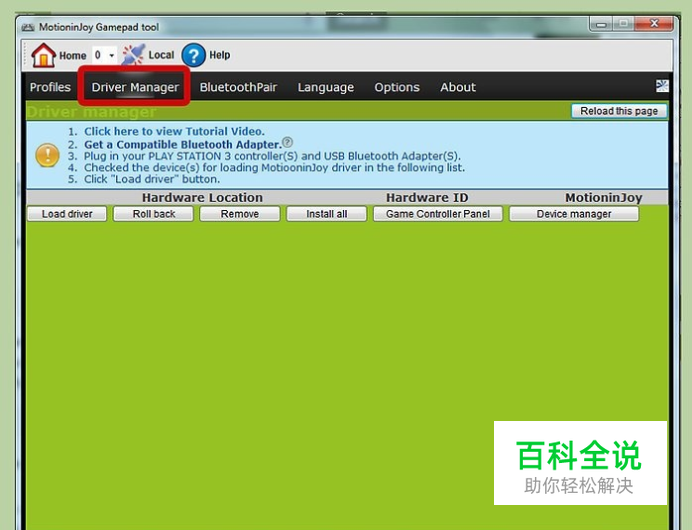Click the MotioninJoy title bar gamepad icon
The height and width of the screenshot is (530, 692).
click(28, 27)
